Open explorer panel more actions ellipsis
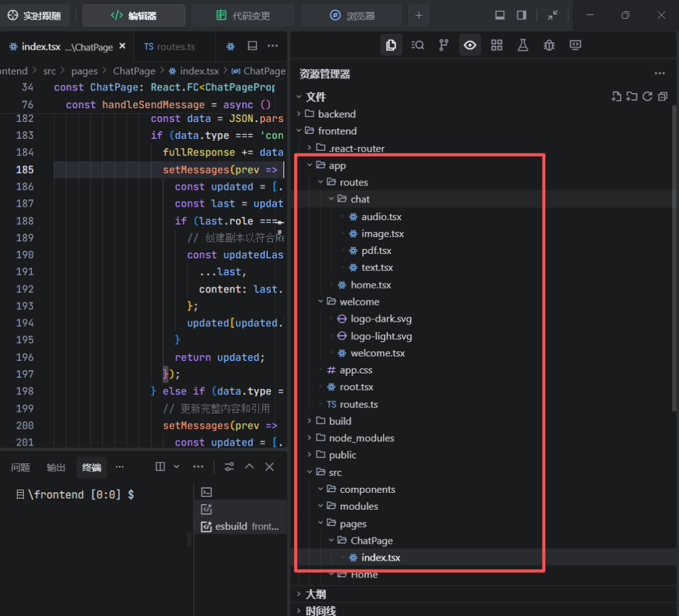Screen dimensions: 679x616 tap(660, 74)
